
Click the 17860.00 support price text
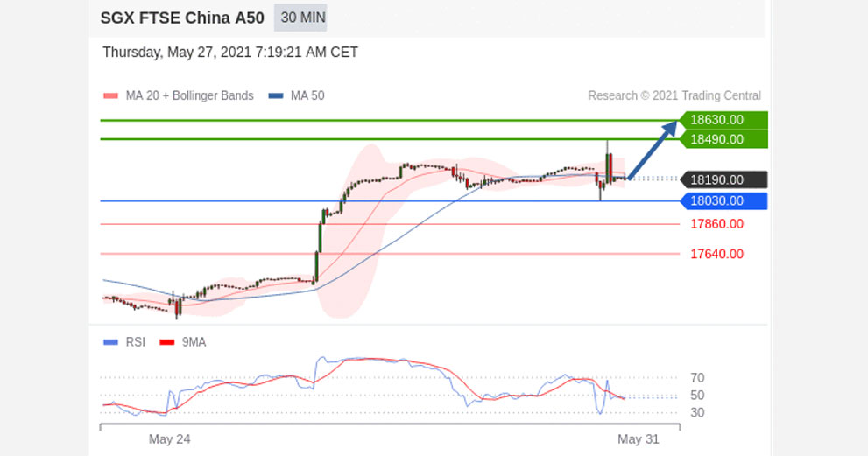point(716,224)
